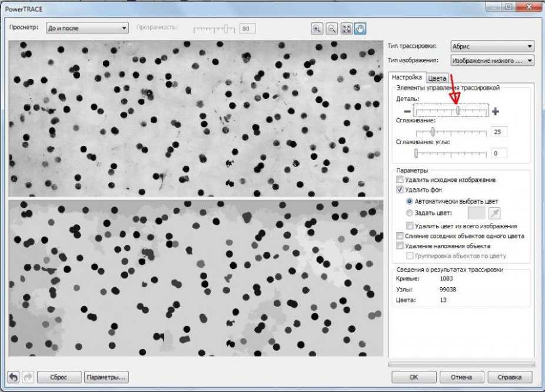Select the pan hand tool
The width and height of the screenshot is (545, 392).
point(360,28)
